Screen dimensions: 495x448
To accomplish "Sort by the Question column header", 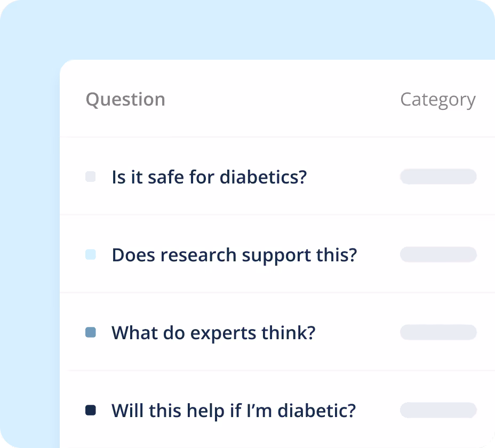I will tap(125, 100).
